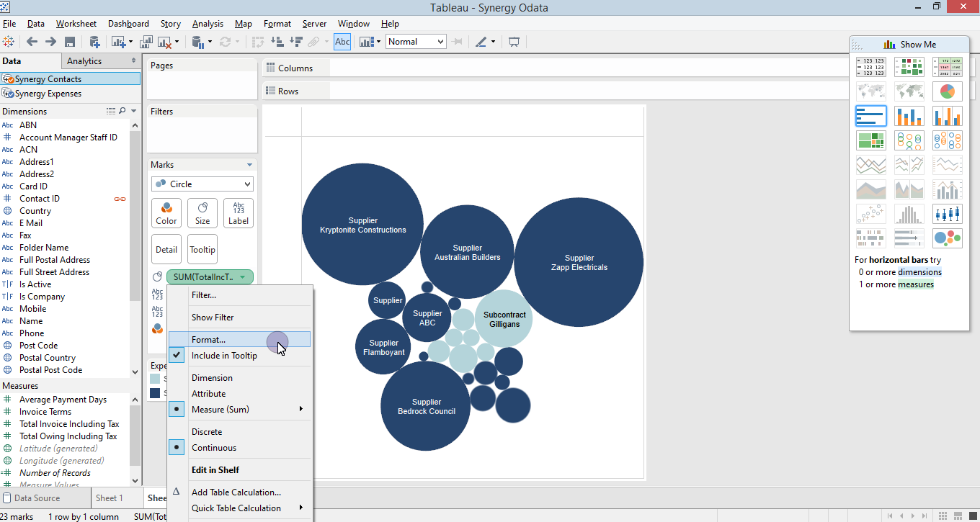The width and height of the screenshot is (980, 522).
Task: Open the Circle mark type dropdown
Action: (x=202, y=184)
